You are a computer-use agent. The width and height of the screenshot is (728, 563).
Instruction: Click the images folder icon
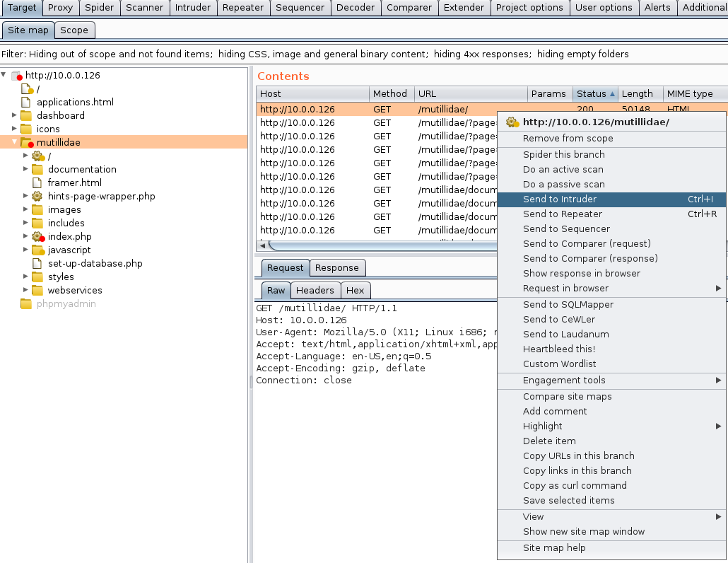pos(37,210)
